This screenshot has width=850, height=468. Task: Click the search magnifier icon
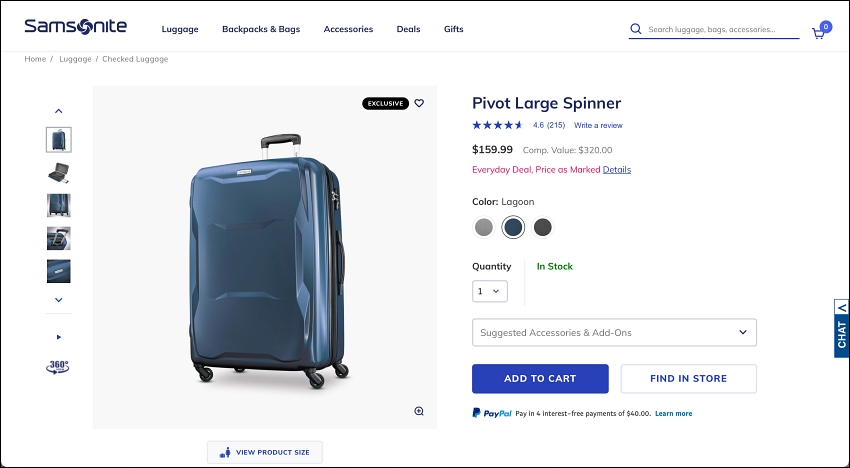pyautogui.click(x=636, y=29)
